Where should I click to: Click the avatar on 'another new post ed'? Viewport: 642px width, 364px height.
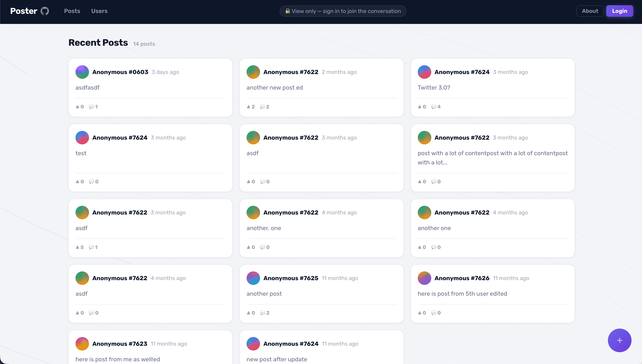click(x=253, y=72)
